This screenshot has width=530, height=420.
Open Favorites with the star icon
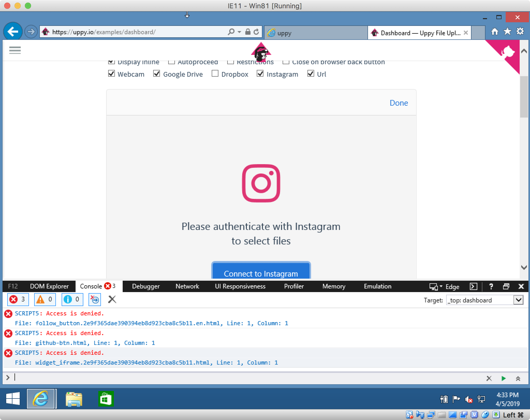507,32
